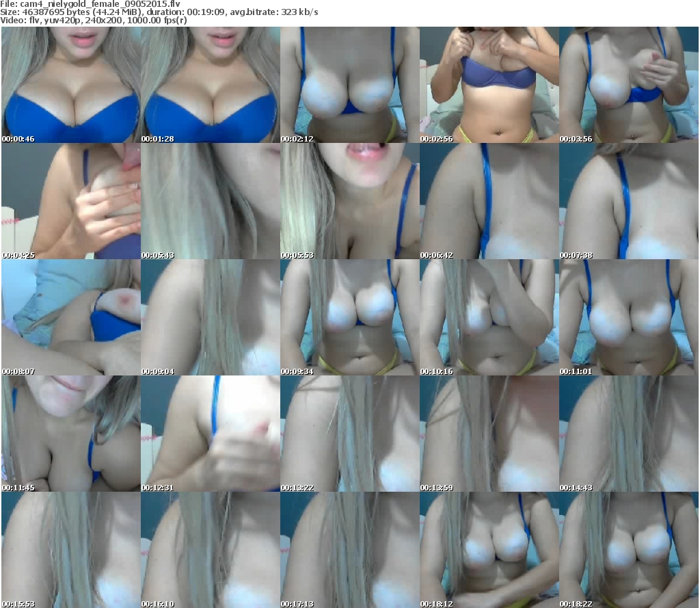
Task: Click the 00:03:56 thumbnail
Action: coord(628,85)
